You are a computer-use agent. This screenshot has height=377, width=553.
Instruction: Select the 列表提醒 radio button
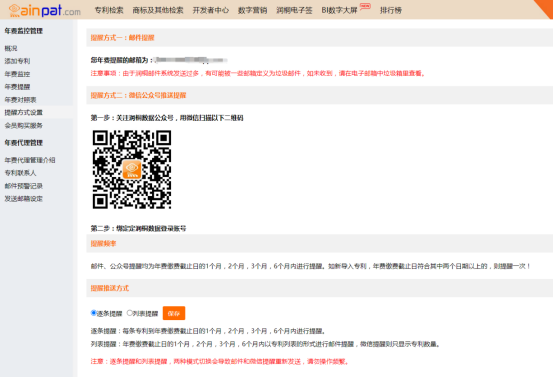[x=129, y=313]
